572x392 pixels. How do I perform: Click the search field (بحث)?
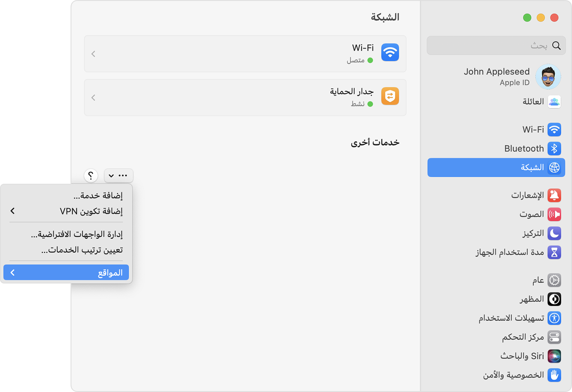[x=490, y=45]
